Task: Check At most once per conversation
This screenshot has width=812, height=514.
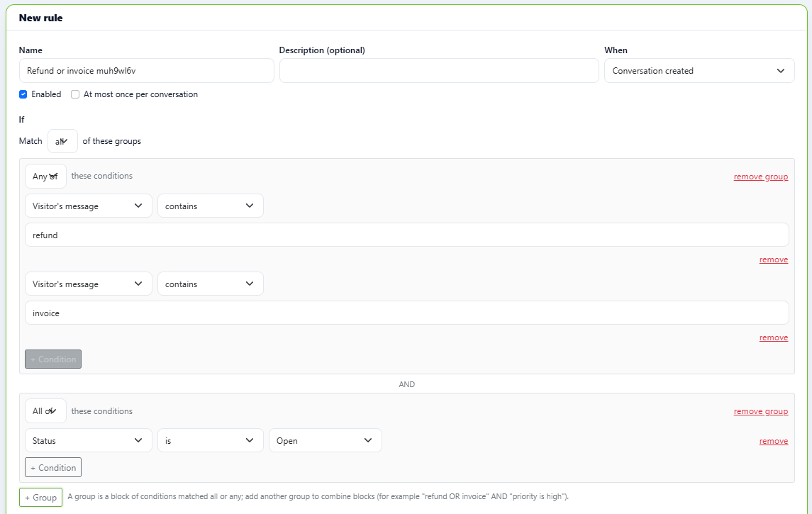Action: click(x=75, y=94)
